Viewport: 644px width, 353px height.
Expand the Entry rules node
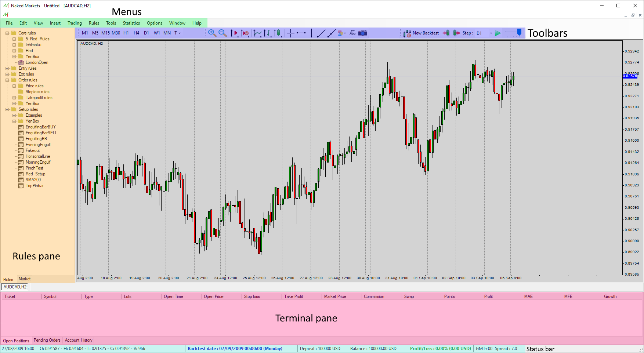(7, 68)
